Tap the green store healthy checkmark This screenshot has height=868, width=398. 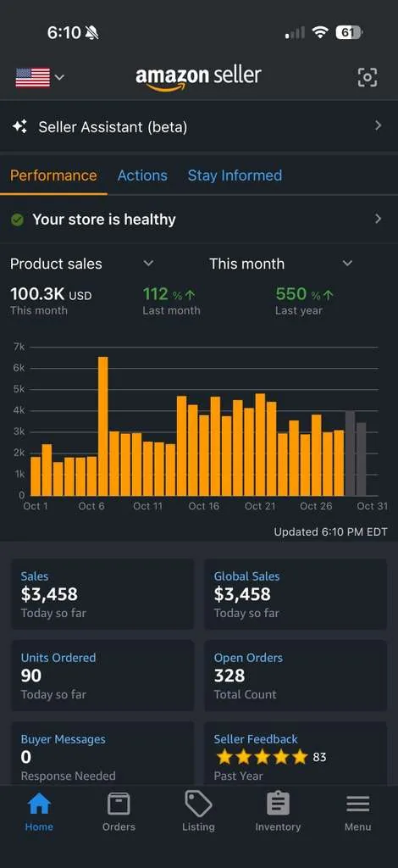click(x=17, y=220)
